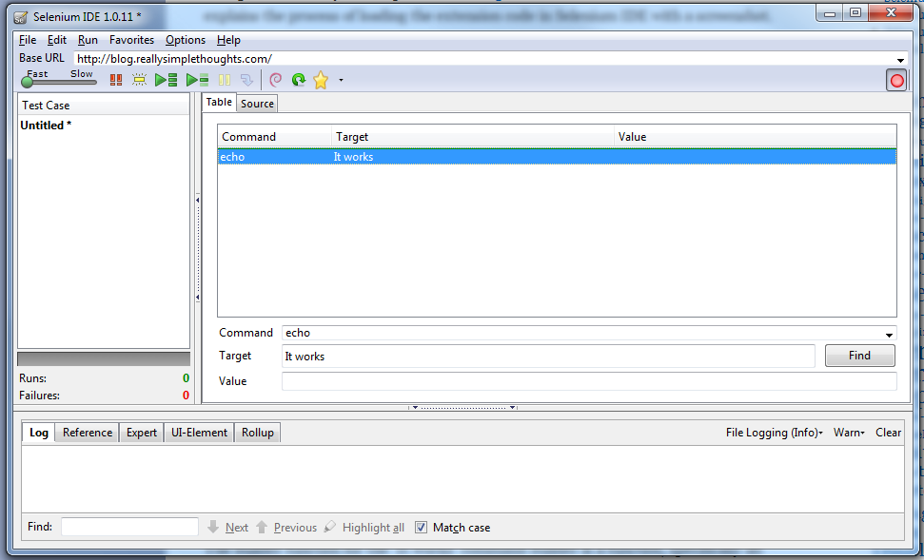This screenshot has height=560, width=924.
Task: Click the Value column header
Action: (x=755, y=137)
